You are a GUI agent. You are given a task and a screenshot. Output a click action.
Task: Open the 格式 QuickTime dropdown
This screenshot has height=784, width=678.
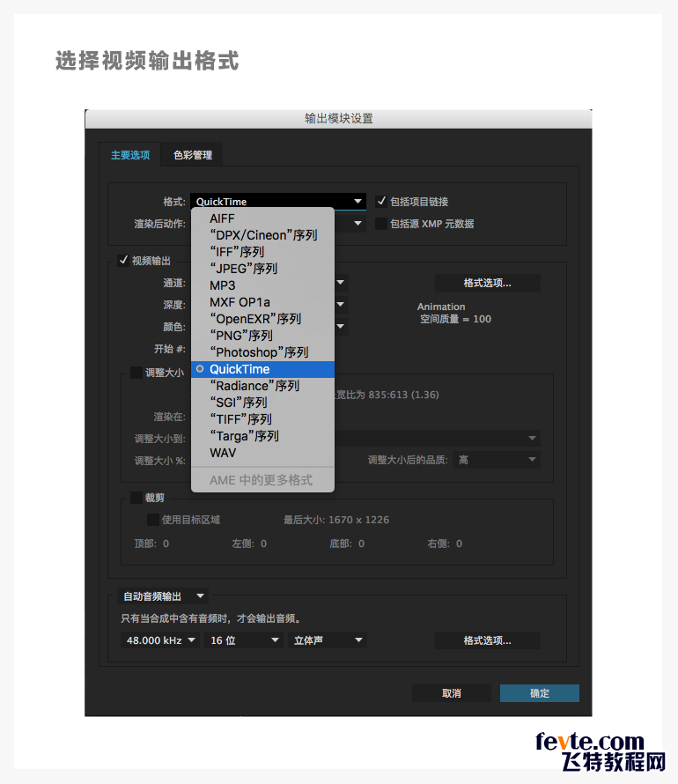pyautogui.click(x=277, y=202)
